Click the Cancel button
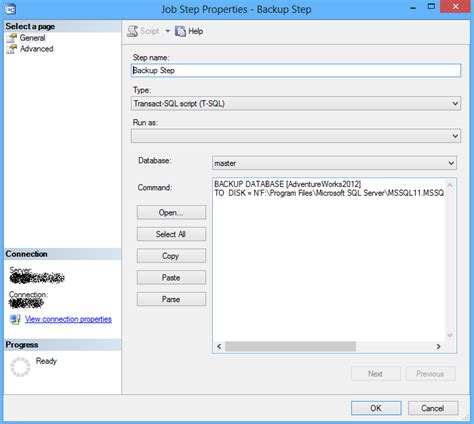 pos(433,408)
